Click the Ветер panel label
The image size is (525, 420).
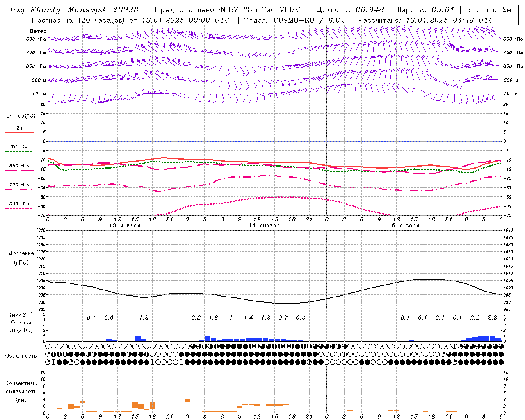click(38, 31)
